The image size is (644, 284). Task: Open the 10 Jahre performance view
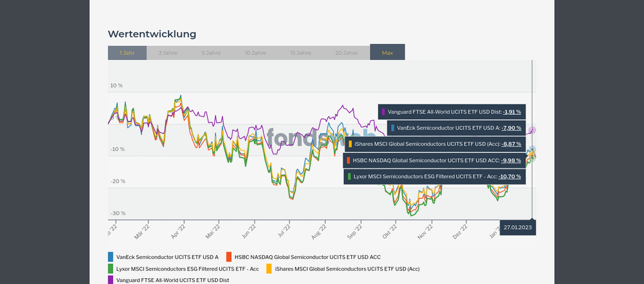[255, 52]
